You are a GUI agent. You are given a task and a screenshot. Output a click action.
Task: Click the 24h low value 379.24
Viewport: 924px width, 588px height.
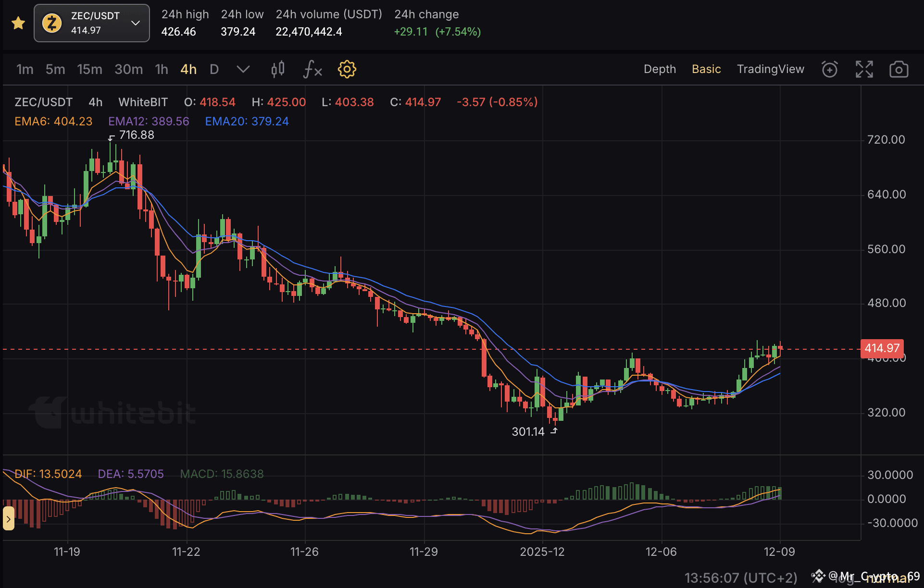click(238, 32)
